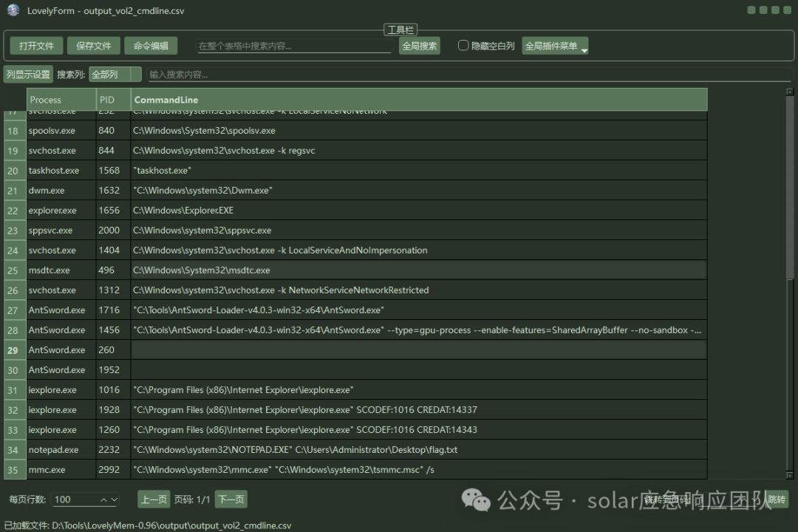The image size is (798, 532).
Task: Click the 保存文件 button
Action: pos(94,46)
